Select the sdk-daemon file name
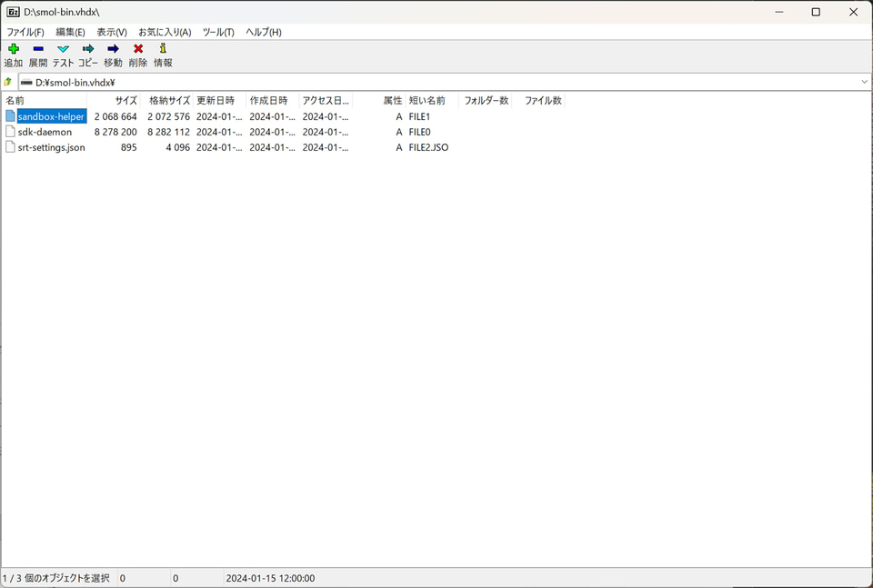This screenshot has height=588, width=873. pyautogui.click(x=45, y=132)
